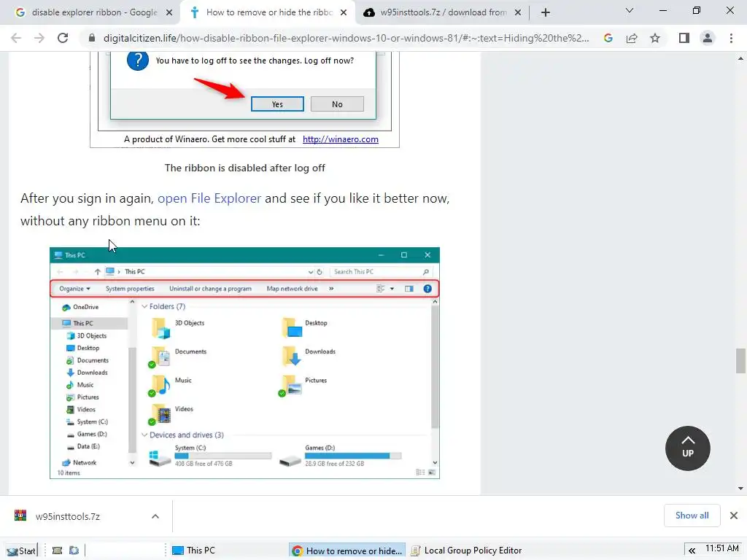Bookmark this page with star icon
This screenshot has width=747, height=560.
(x=655, y=38)
